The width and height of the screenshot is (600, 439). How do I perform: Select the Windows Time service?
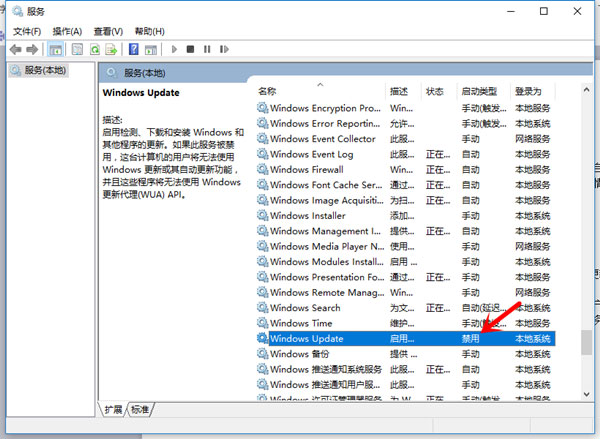(x=406, y=323)
